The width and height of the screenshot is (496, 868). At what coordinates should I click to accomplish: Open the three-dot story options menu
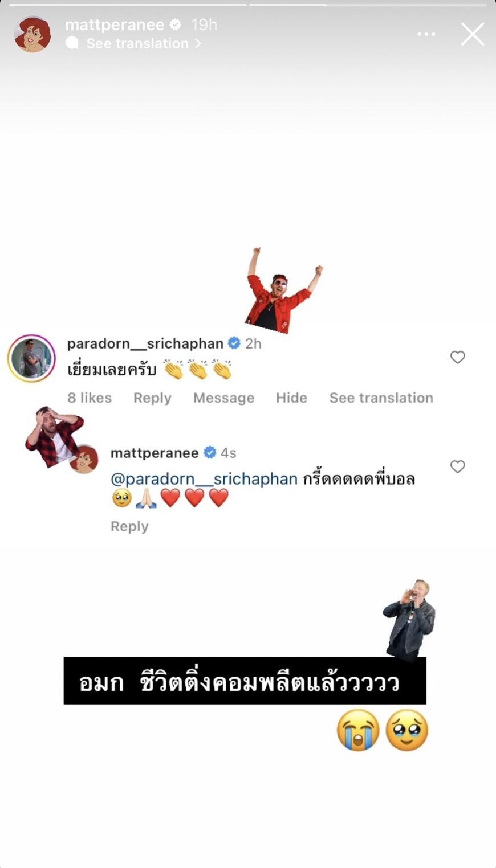(x=426, y=34)
